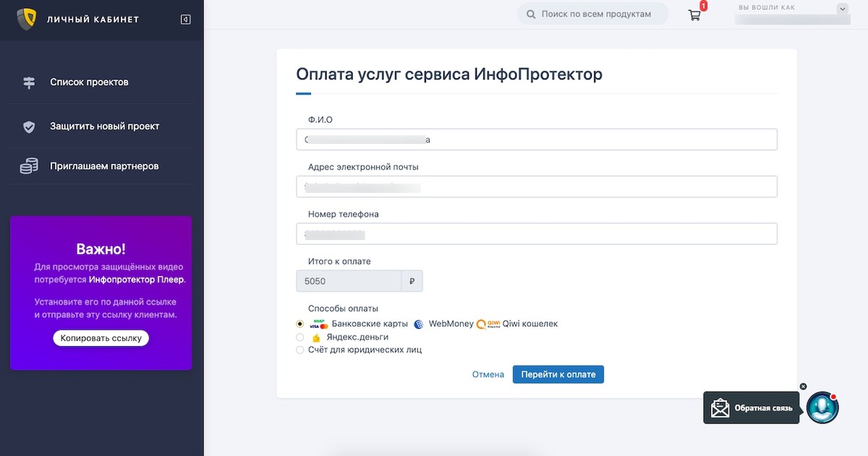
Task: Click the Яндекс.деньги label text
Action: 357,337
